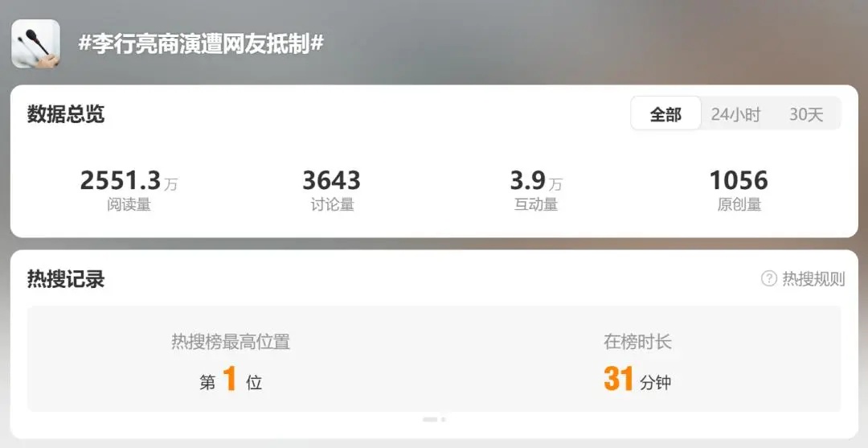Switch to the 30天 tab

(806, 115)
